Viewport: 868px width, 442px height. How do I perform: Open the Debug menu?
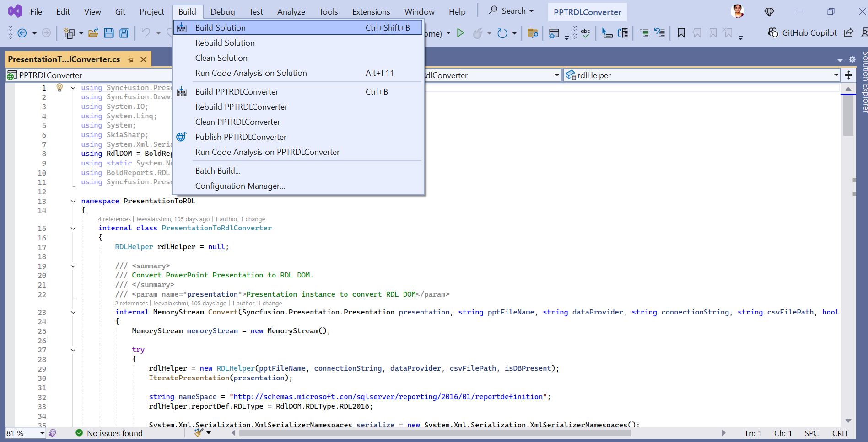[223, 12]
